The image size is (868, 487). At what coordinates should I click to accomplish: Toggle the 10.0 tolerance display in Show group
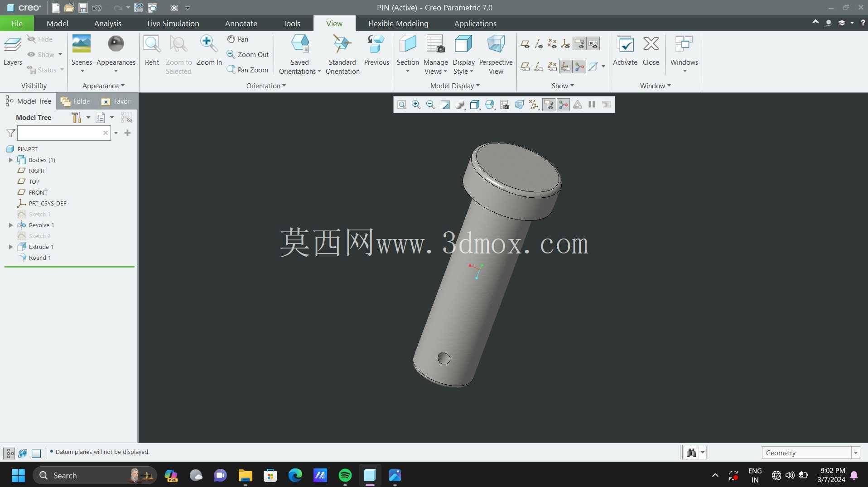click(593, 44)
